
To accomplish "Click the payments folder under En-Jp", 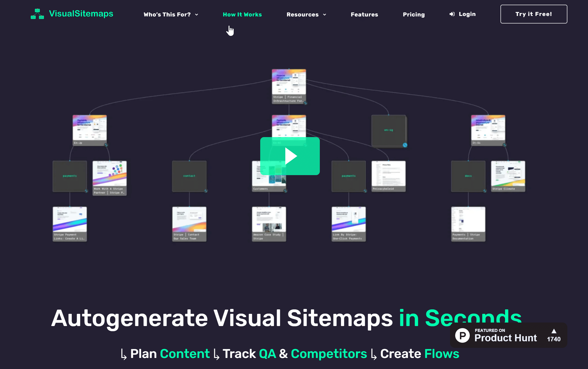I will [x=70, y=176].
